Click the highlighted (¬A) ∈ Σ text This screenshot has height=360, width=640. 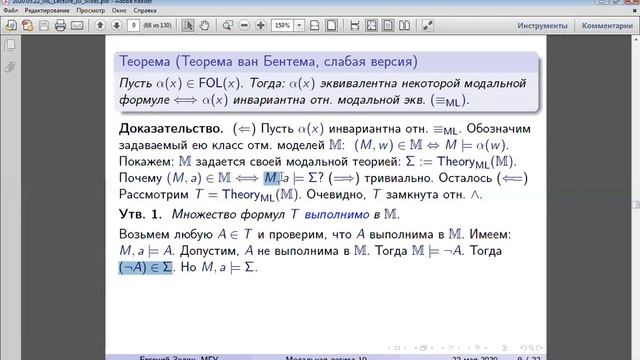click(x=145, y=267)
